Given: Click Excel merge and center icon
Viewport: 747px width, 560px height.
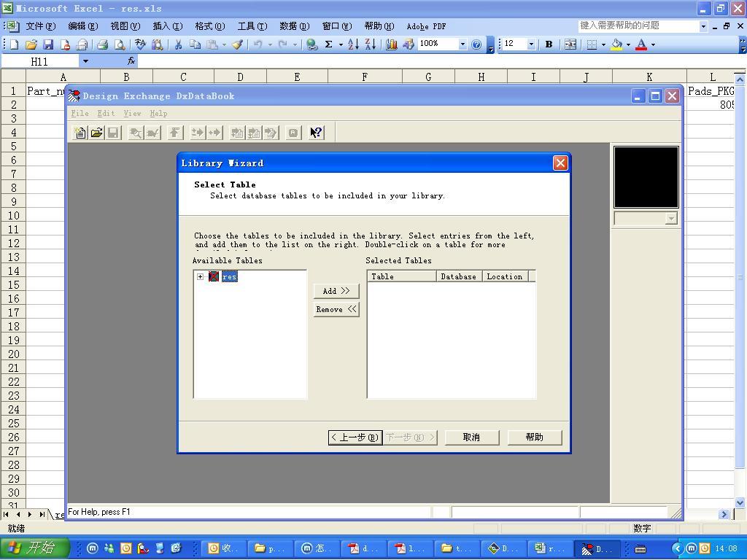Looking at the screenshot, I should point(570,44).
